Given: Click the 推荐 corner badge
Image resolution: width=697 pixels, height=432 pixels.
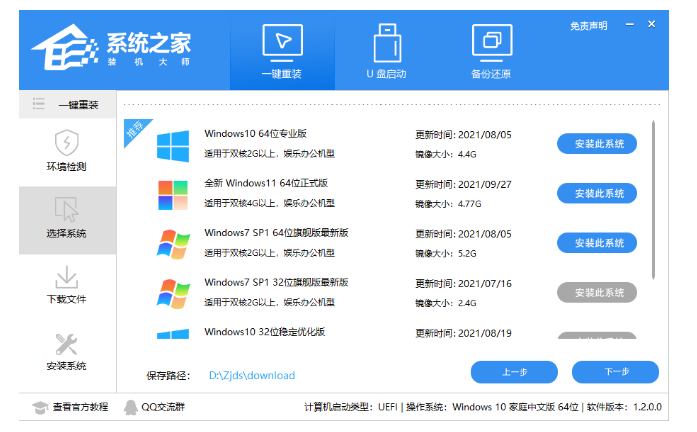Looking at the screenshot, I should (135, 130).
